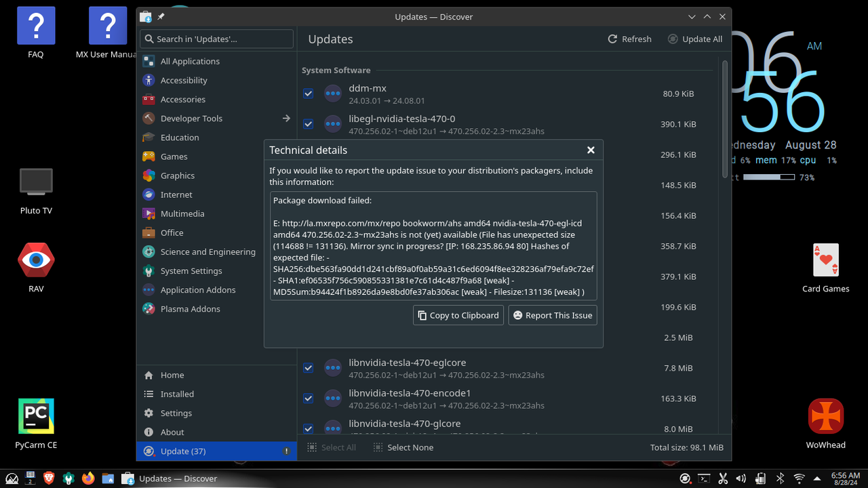Open the battery tray icon
Viewport: 868px width, 488px height.
[x=761, y=479]
